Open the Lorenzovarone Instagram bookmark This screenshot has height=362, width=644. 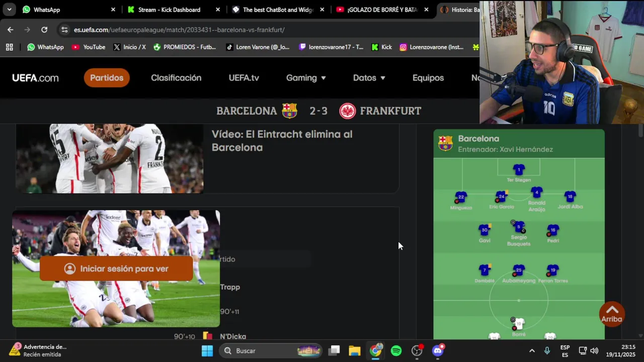[432, 47]
